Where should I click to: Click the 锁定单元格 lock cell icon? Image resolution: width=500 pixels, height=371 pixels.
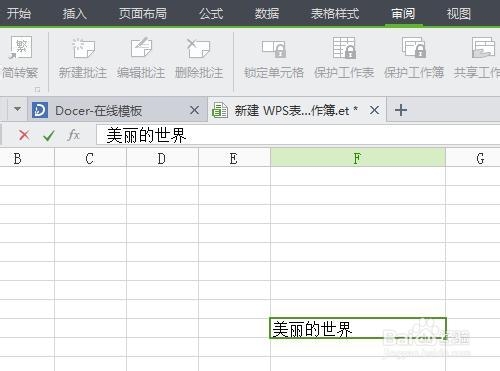(274, 49)
